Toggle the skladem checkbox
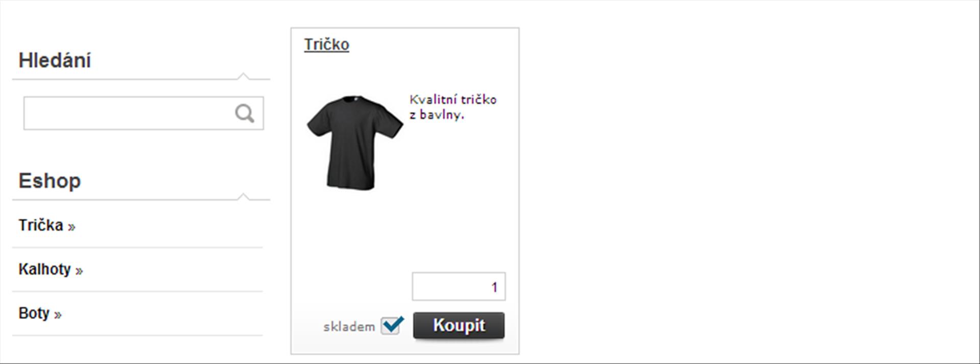 coord(391,325)
